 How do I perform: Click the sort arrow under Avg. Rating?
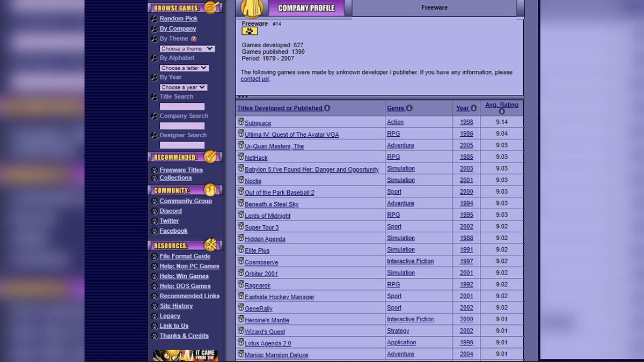502,112
